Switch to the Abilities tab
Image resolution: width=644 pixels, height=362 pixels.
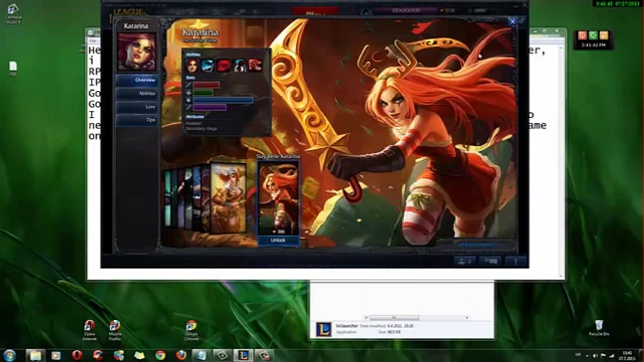[x=137, y=94]
